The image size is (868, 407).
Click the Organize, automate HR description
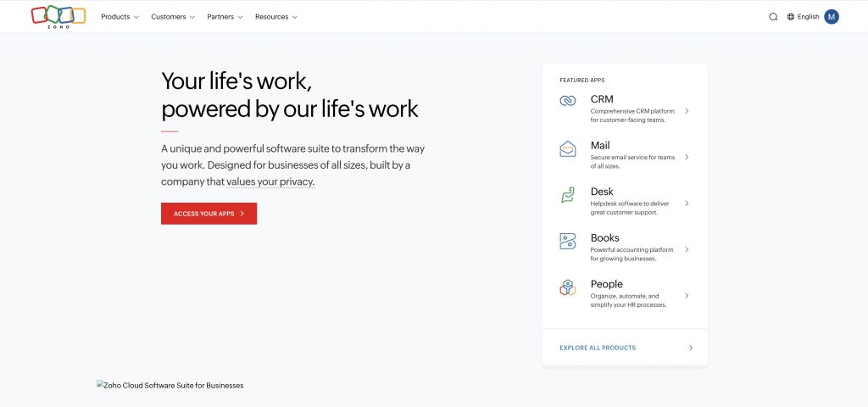628,300
